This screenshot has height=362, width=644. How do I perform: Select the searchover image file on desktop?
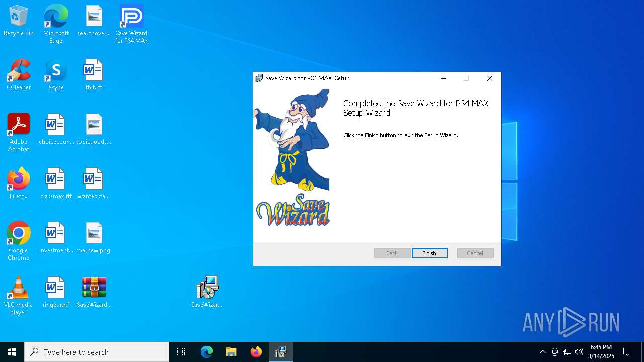[x=94, y=21]
